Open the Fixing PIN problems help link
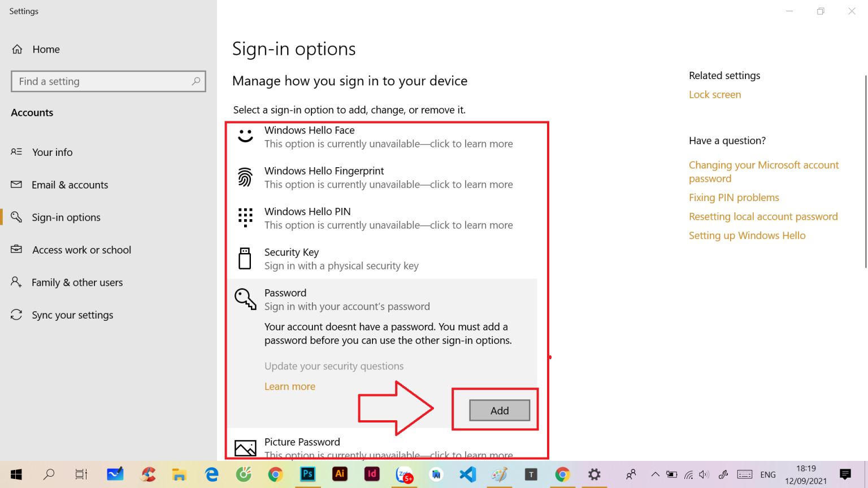Screen dimensions: 868x488 tap(734, 197)
